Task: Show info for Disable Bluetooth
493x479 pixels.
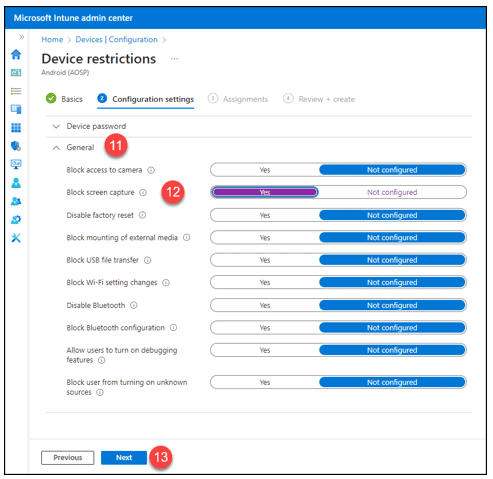Action: [134, 305]
